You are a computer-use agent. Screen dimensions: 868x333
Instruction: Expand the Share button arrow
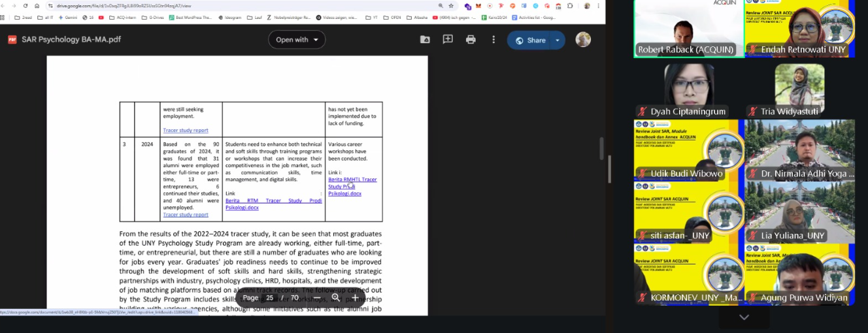pyautogui.click(x=558, y=40)
